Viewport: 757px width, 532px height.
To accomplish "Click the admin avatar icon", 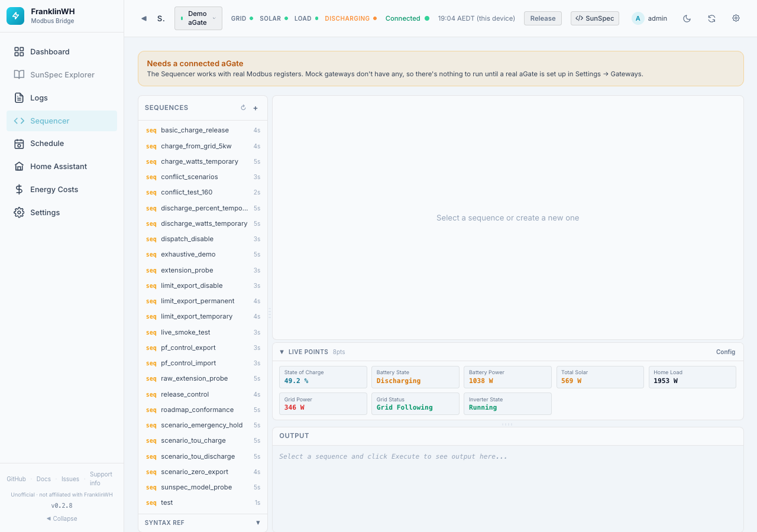I will pyautogui.click(x=638, y=18).
